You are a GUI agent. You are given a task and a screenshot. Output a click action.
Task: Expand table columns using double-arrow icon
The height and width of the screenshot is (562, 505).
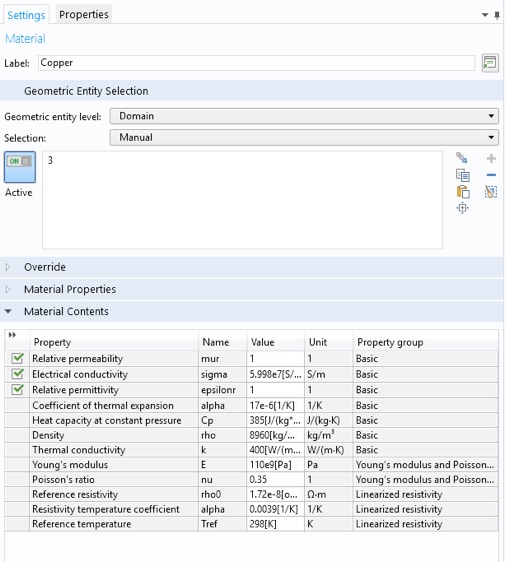point(12,335)
